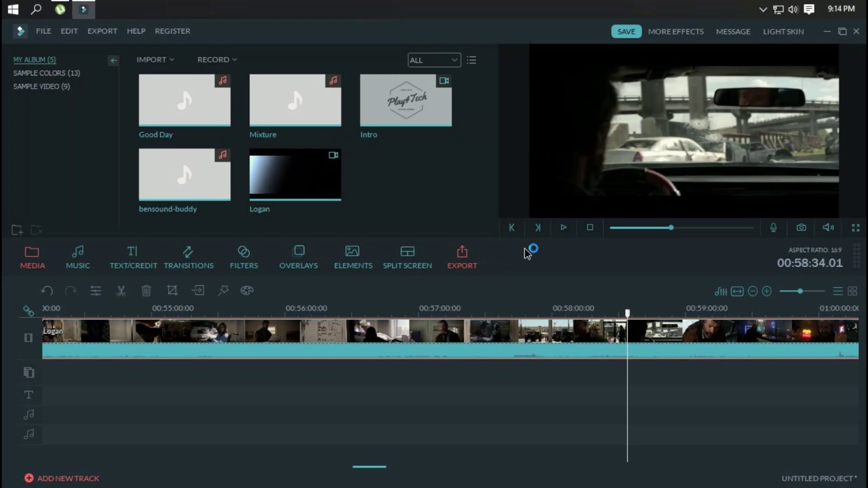
Task: Expand the Record dropdown
Action: (x=217, y=60)
